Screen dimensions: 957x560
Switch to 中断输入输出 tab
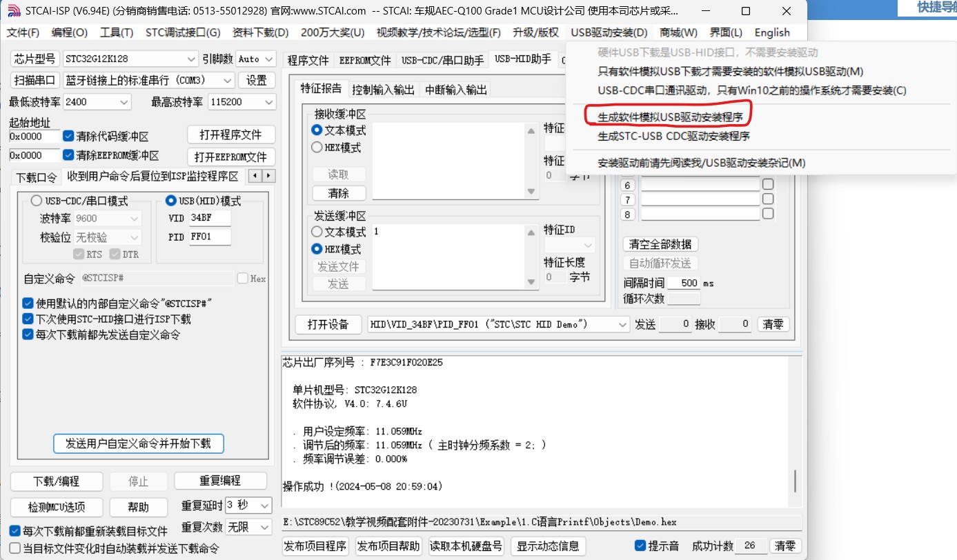455,89
